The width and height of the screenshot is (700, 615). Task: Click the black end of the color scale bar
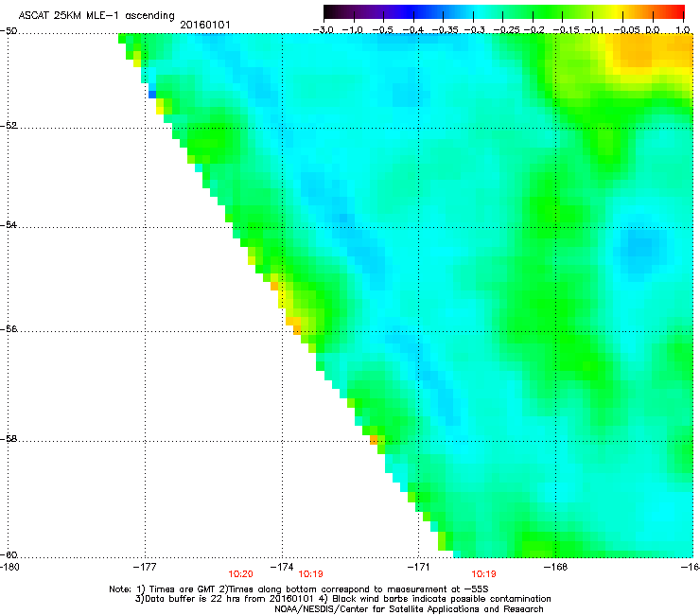point(330,11)
